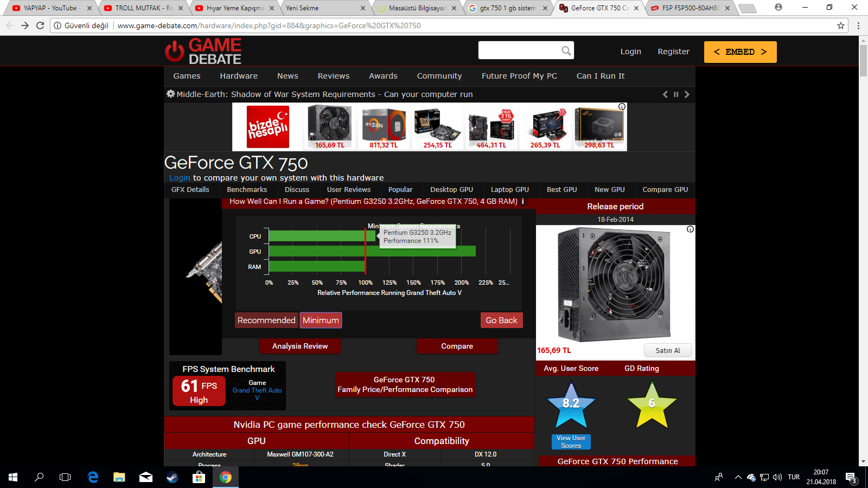Show previous news ticker item
This screenshot has width=868, height=488.
(665, 94)
